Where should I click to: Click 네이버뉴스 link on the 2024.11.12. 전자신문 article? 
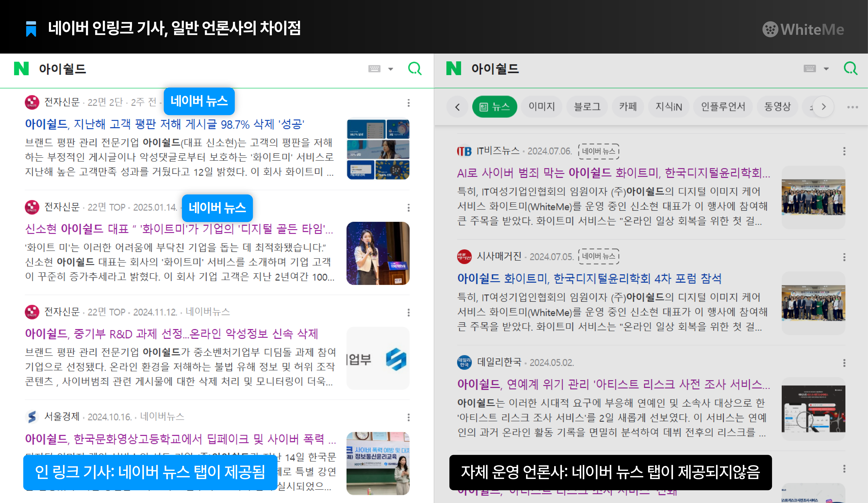208,312
